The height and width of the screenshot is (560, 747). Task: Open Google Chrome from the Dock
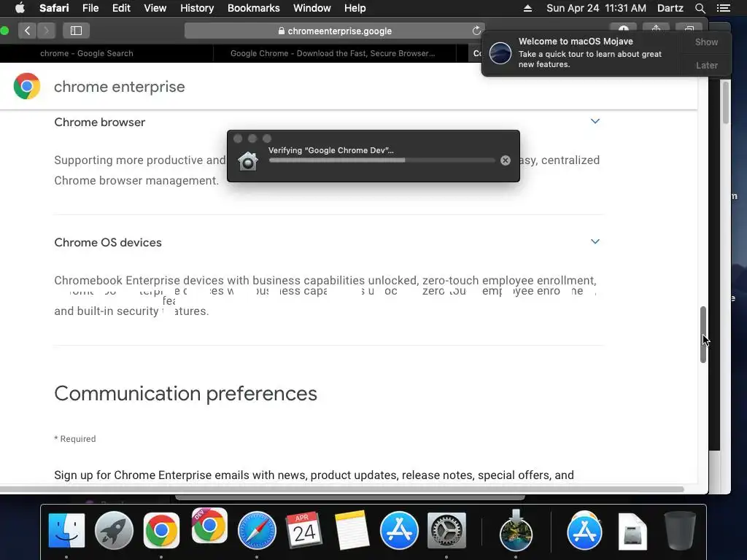point(161,530)
